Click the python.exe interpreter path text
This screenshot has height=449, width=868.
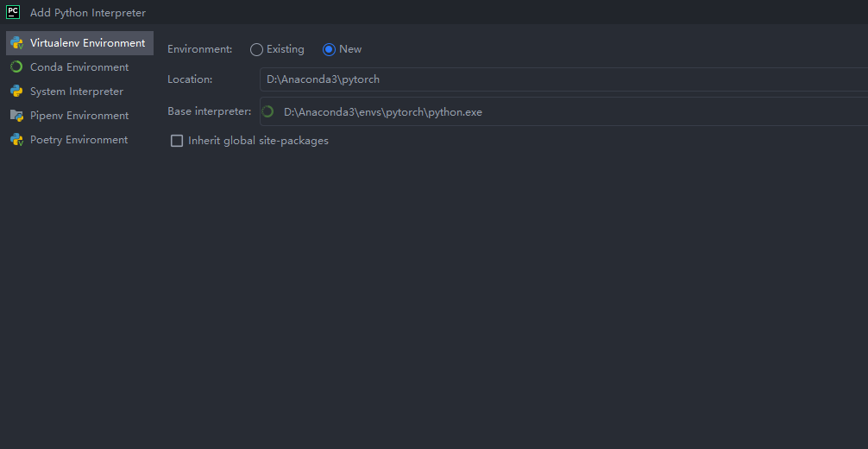click(x=383, y=112)
